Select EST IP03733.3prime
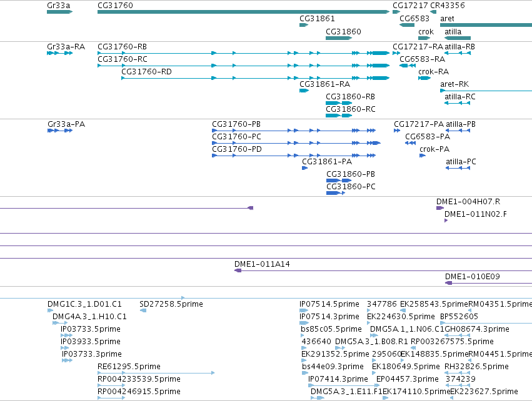The height and width of the screenshot is (401, 532). click(92, 354)
